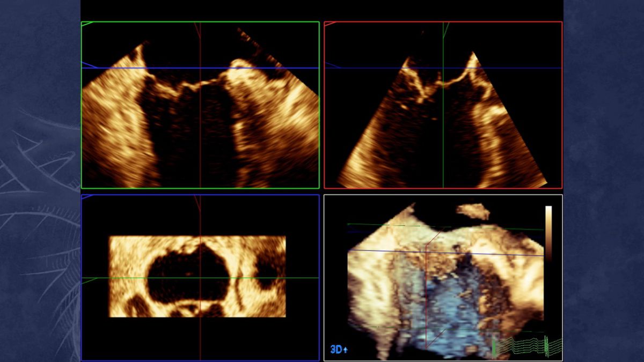Select the blue-bordered short-axis view

tap(200, 277)
